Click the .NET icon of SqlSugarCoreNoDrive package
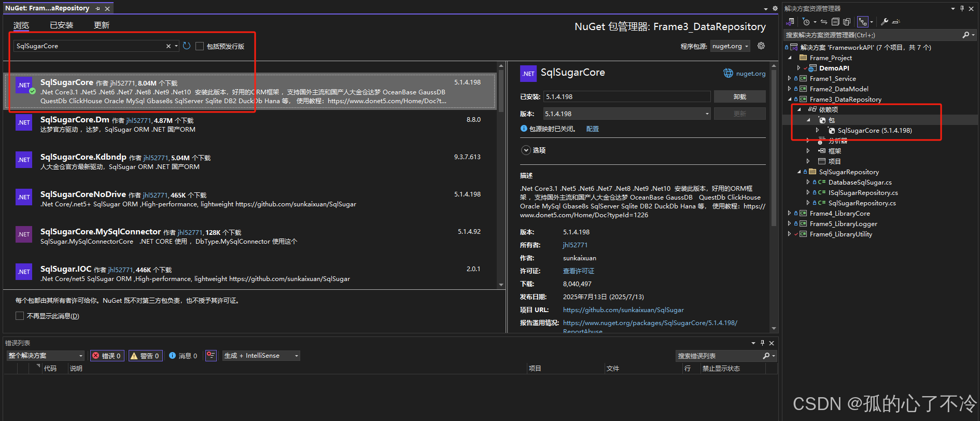Screen dimensions: 980x421 coord(24,197)
